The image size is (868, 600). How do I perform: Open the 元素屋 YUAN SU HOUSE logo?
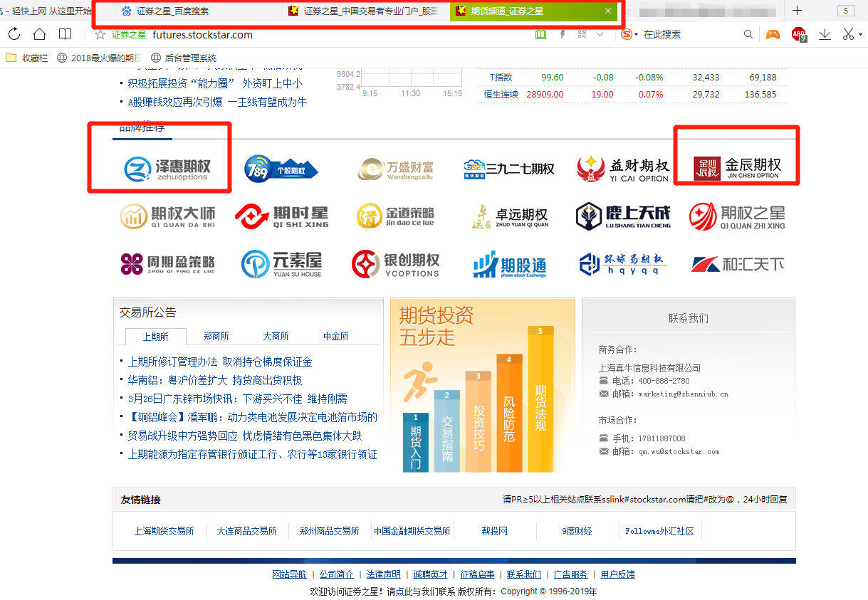281,263
